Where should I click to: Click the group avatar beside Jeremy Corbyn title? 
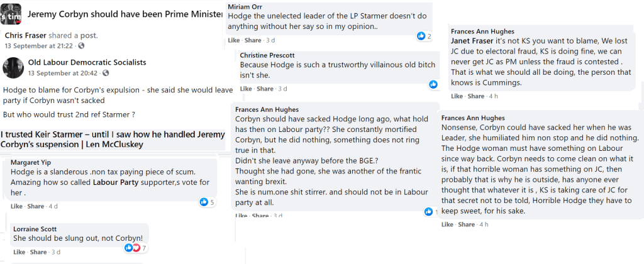9,14
